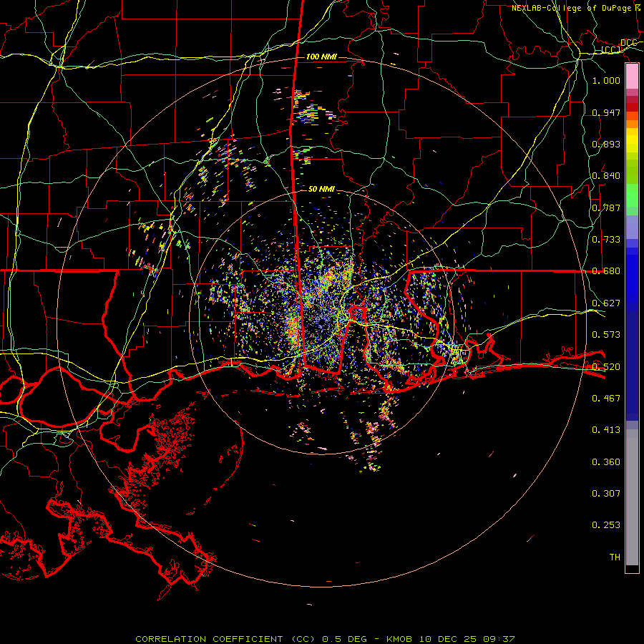The image size is (644, 644).
Task: Click the 100 NMI range ring label
Action: pos(321,57)
